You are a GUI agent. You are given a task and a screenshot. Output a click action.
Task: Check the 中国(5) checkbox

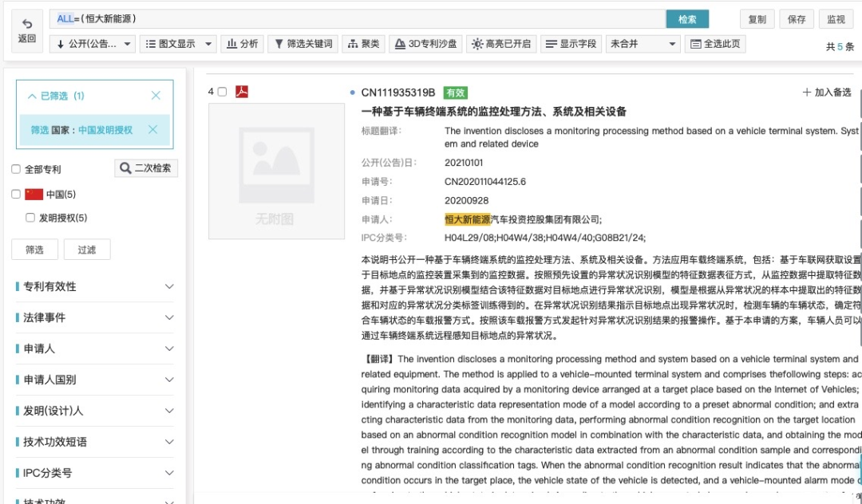coord(16,194)
